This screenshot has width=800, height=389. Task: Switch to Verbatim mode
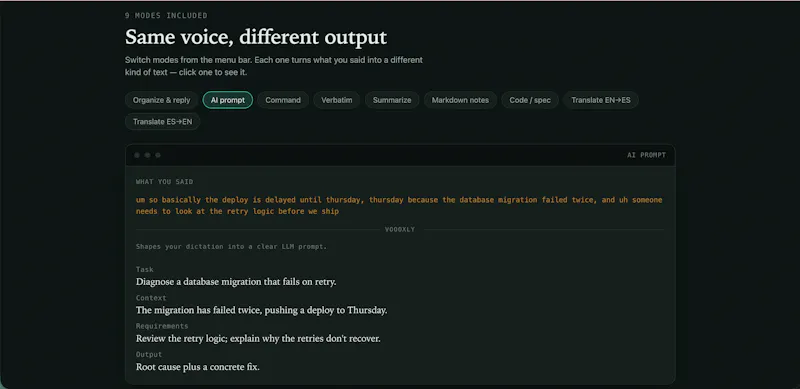click(x=337, y=100)
